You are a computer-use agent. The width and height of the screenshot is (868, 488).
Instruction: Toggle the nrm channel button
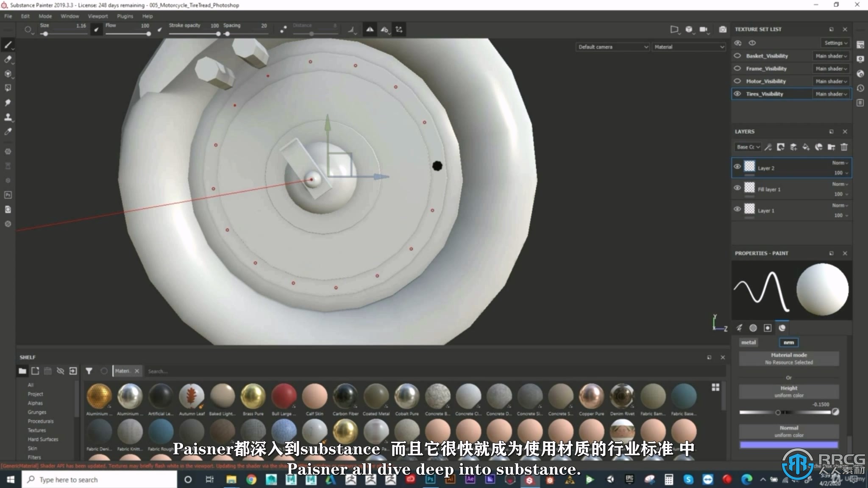click(x=789, y=342)
